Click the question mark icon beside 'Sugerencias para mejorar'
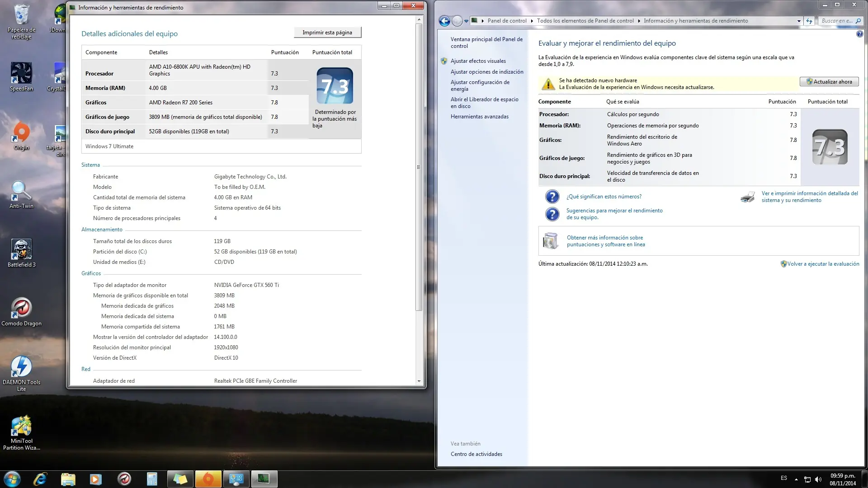The width and height of the screenshot is (868, 488). [552, 214]
